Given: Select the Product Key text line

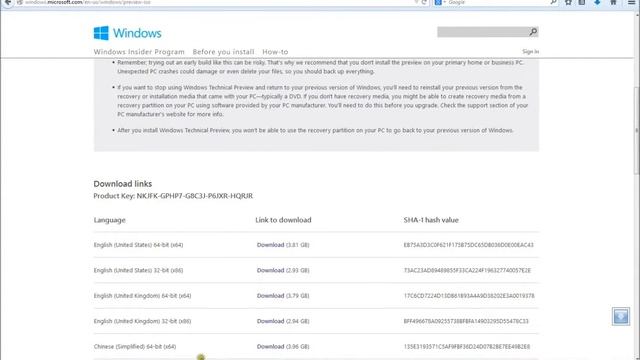Looking at the screenshot, I should click(173, 196).
